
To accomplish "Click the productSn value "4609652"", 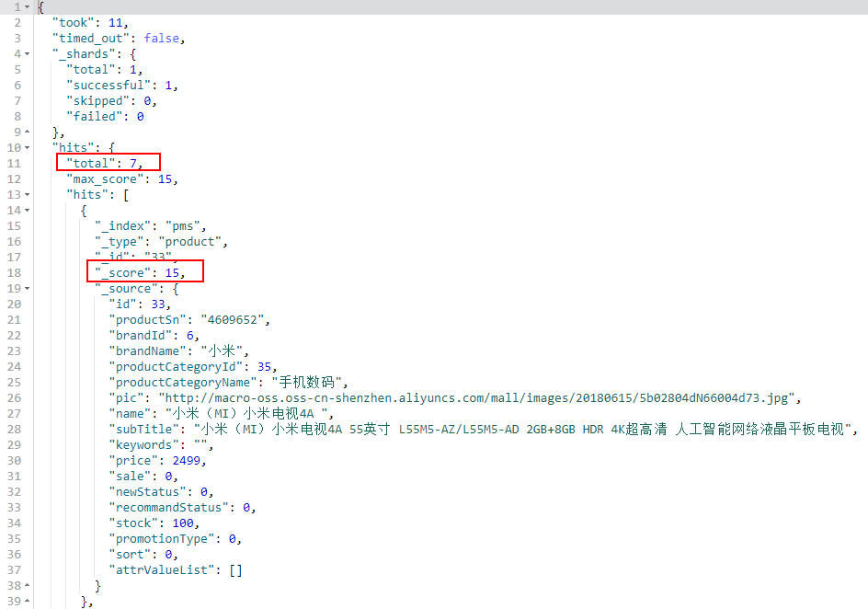I will [x=233, y=320].
